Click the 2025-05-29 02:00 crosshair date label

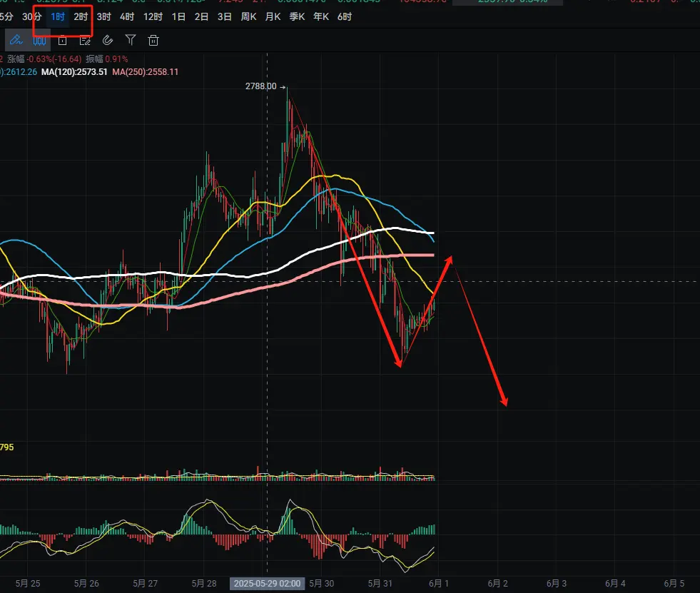click(x=267, y=584)
